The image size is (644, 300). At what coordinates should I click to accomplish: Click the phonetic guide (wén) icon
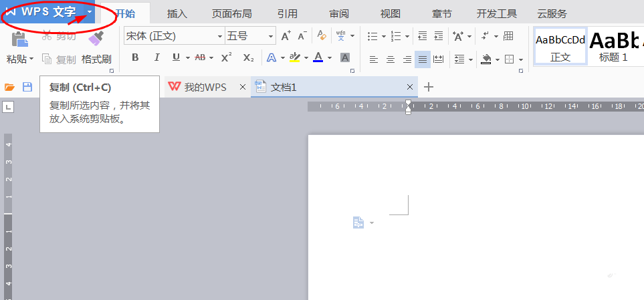pyautogui.click(x=341, y=36)
